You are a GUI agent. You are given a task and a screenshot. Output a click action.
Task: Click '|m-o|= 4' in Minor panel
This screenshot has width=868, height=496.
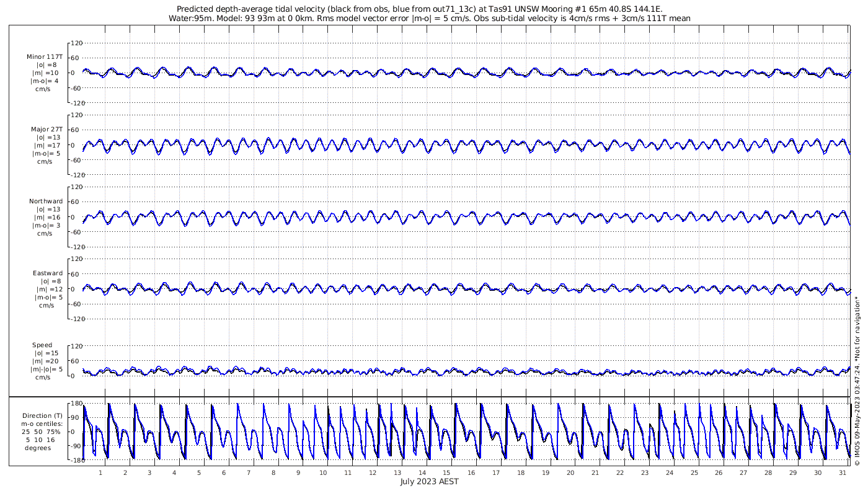point(45,81)
